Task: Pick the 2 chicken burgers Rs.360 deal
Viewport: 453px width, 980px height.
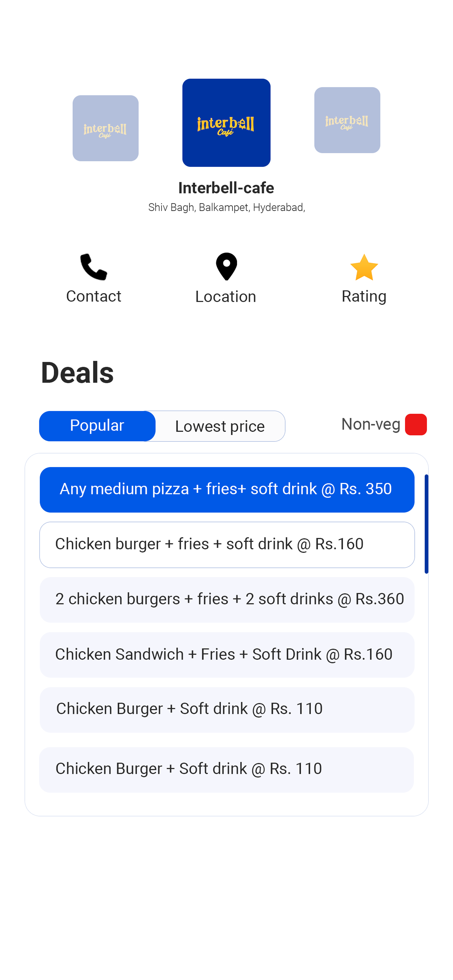Action: (227, 600)
